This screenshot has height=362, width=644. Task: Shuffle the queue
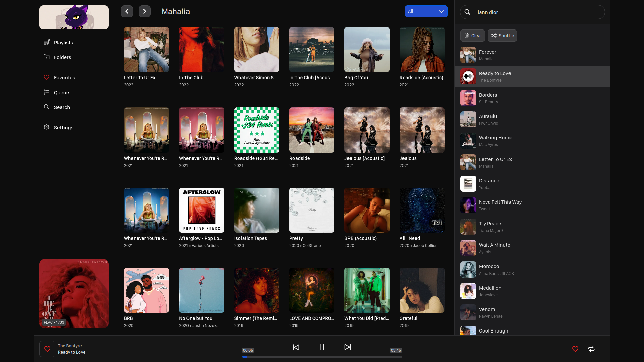coord(502,36)
